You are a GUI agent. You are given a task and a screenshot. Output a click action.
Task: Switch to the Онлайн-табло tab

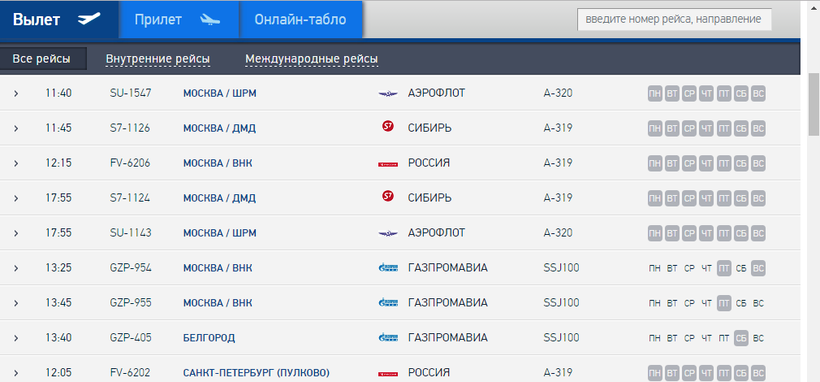click(x=301, y=19)
